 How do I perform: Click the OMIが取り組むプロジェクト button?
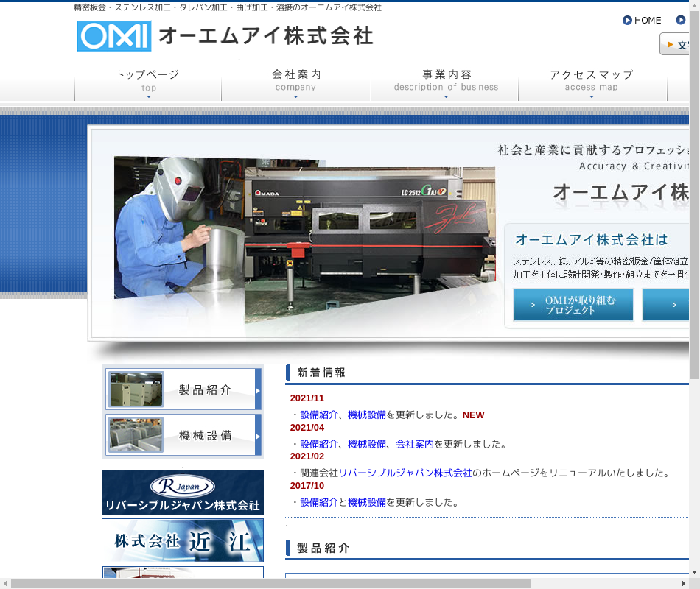(573, 305)
